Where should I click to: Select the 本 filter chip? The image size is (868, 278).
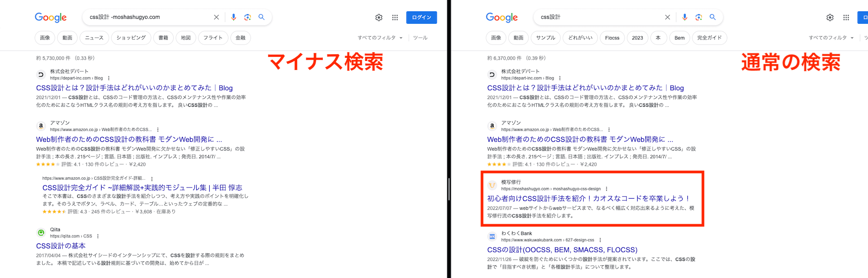(658, 38)
